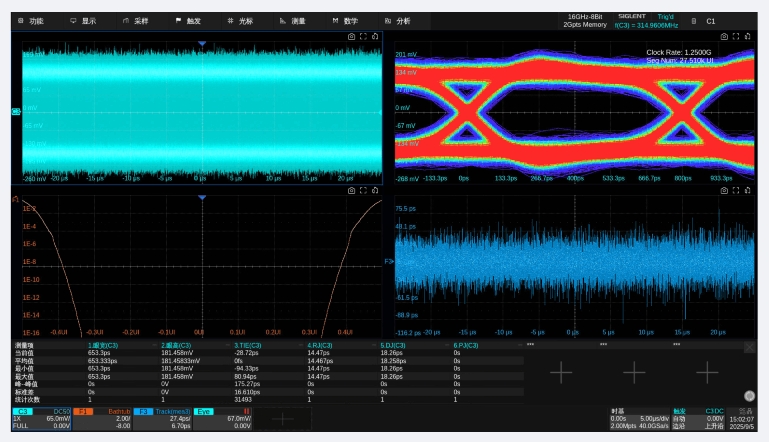
Task: Expand the 光标 (Cursors) menu
Action: (240, 20)
